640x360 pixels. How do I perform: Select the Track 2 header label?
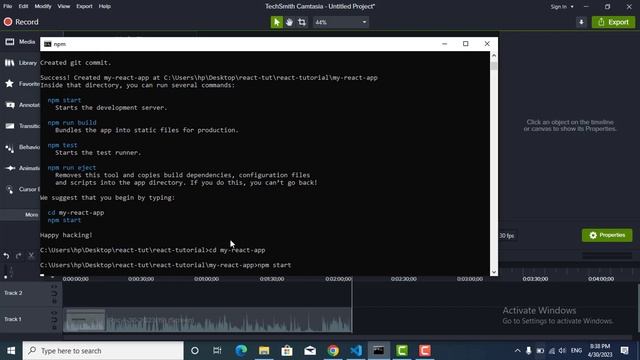13,293
